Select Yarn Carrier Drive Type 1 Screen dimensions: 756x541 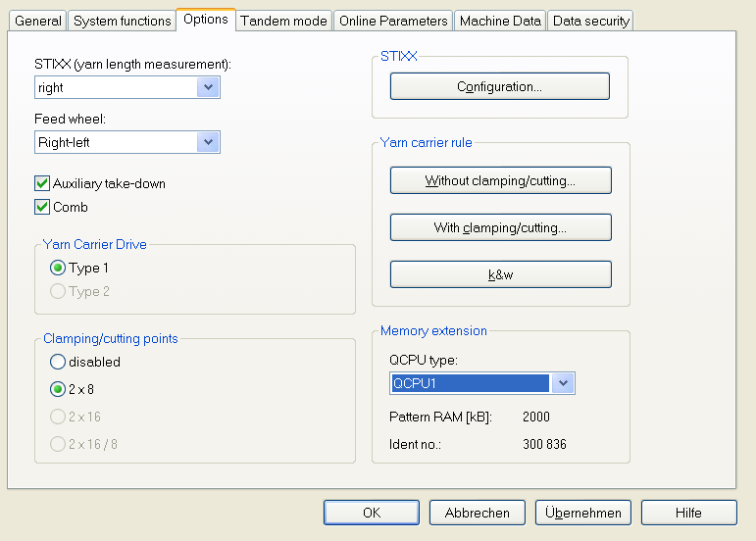click(x=58, y=268)
